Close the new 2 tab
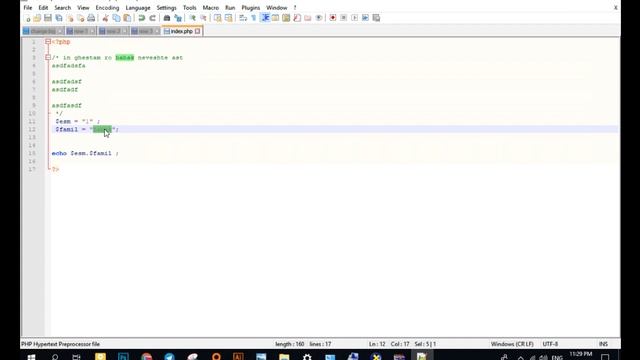Screen dimensions: 640x360 (x=124, y=31)
